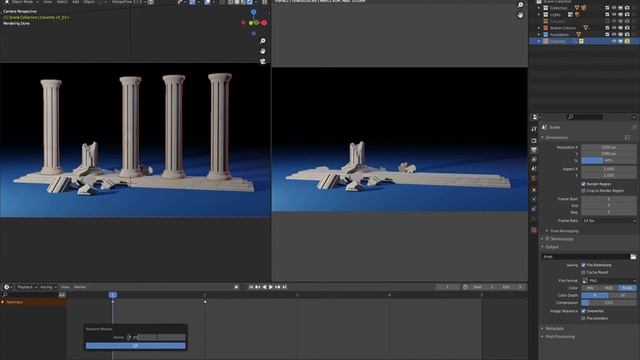Select RGB color mode
The height and width of the screenshot is (360, 640).
tap(609, 288)
